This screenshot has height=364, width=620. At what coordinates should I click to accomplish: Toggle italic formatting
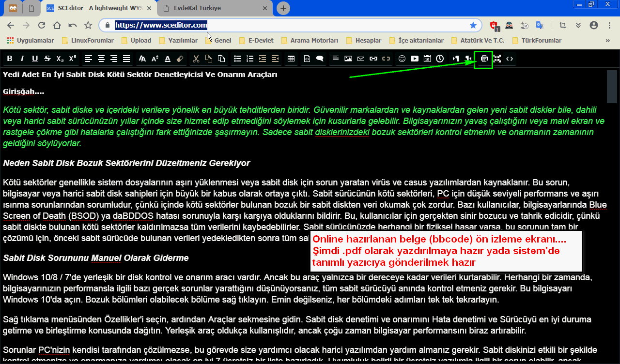click(x=22, y=59)
